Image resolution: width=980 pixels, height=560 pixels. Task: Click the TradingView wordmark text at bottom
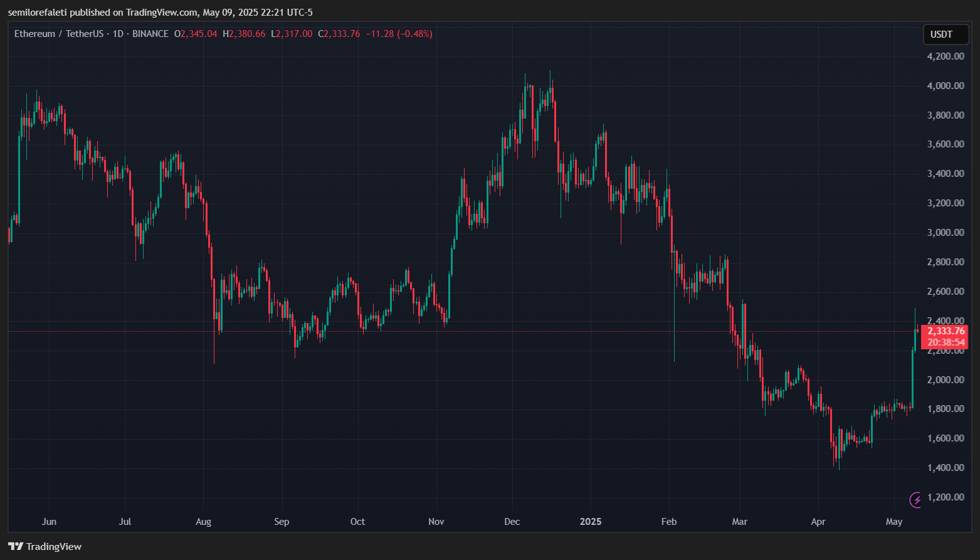[x=54, y=547]
